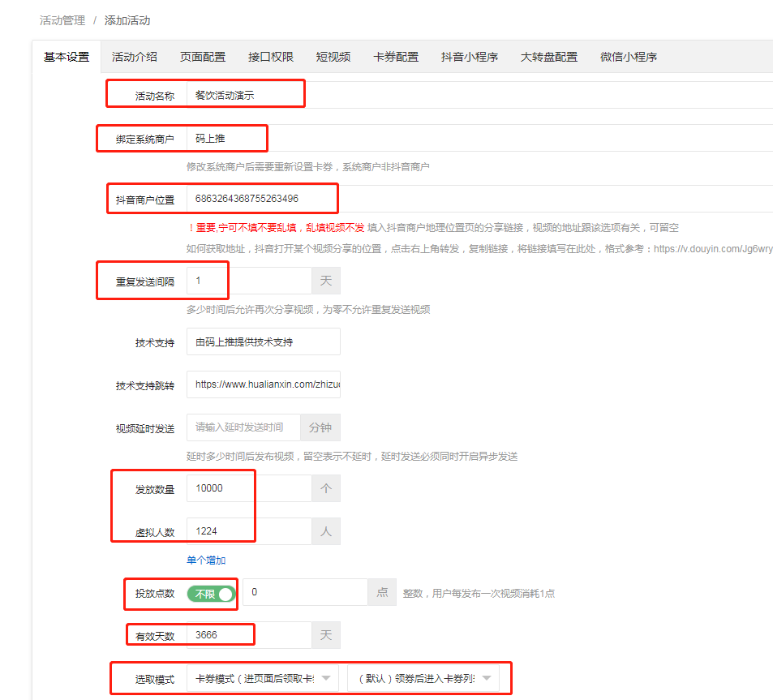Click the 发放数量 field showing 10000
The width and height of the screenshot is (773, 700).
tap(249, 488)
